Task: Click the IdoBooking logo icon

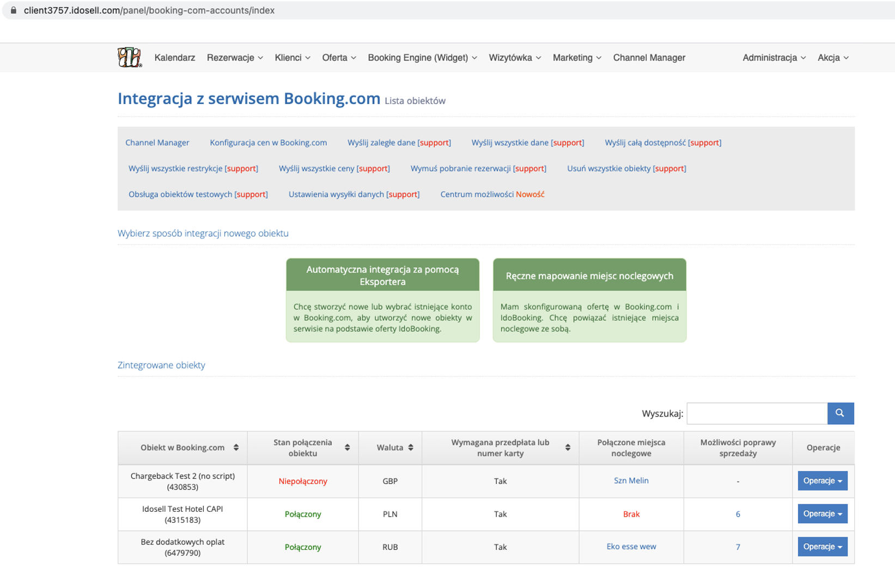Action: (130, 57)
